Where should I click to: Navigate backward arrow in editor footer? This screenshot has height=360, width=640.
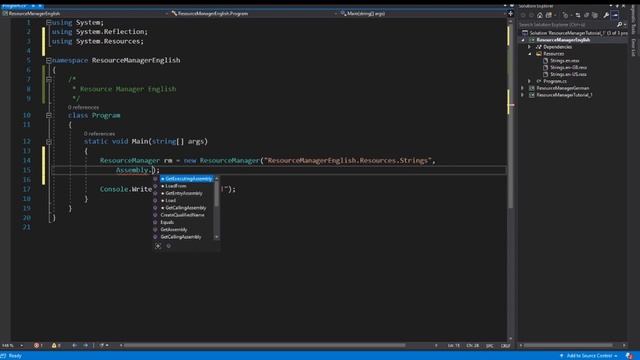(x=75, y=346)
